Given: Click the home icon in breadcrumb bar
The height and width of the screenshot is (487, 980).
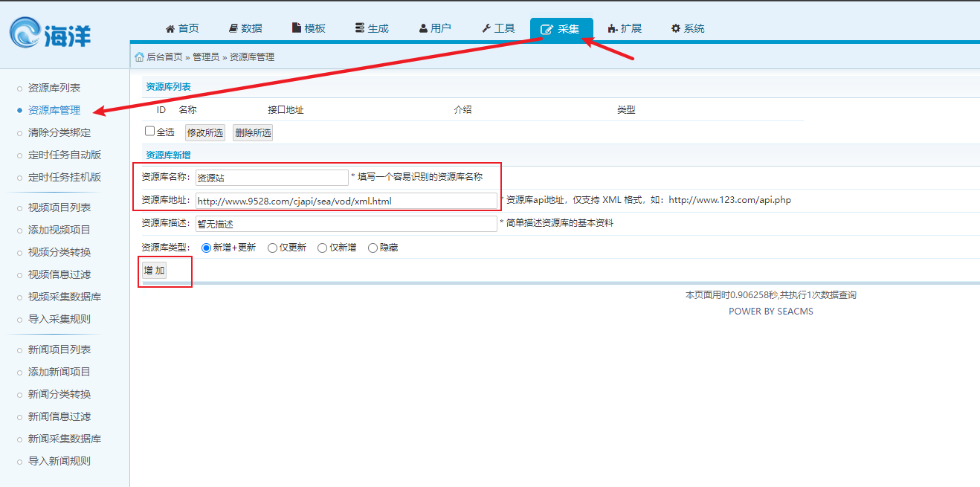Looking at the screenshot, I should [139, 57].
